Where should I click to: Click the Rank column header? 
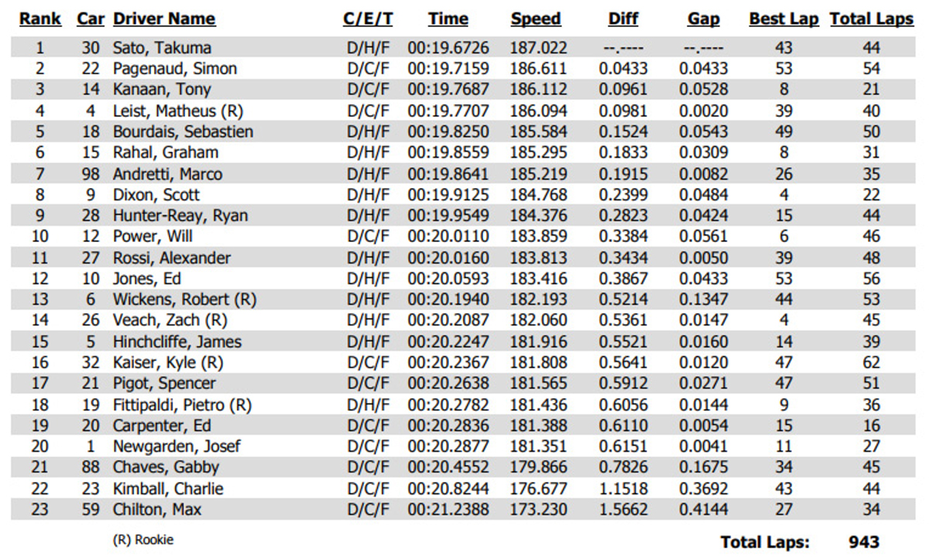pos(40,19)
